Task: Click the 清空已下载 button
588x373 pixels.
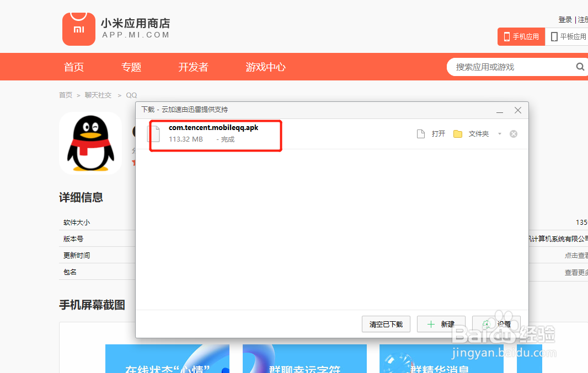Action: point(386,324)
